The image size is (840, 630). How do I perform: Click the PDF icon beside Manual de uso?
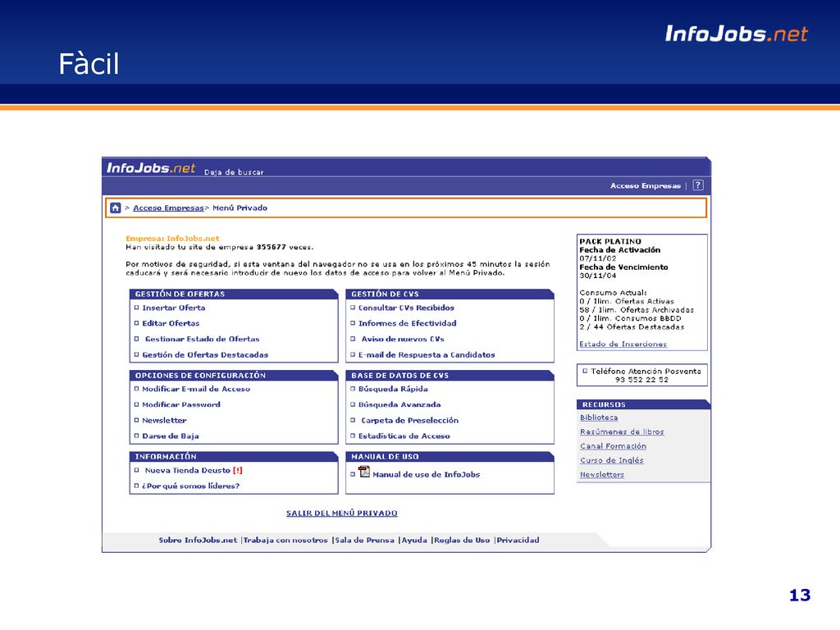click(x=364, y=472)
